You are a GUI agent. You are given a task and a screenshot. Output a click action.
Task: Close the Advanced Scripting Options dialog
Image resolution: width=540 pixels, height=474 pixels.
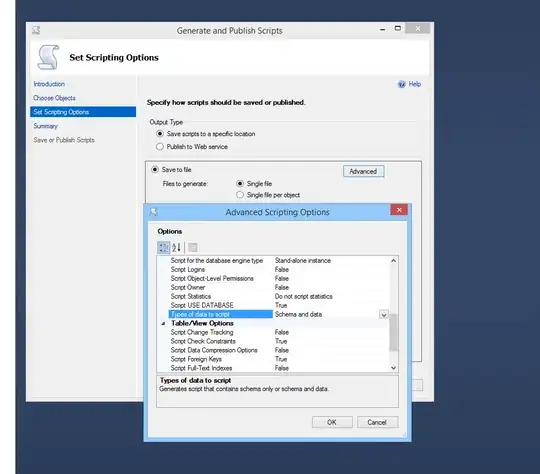[399, 210]
